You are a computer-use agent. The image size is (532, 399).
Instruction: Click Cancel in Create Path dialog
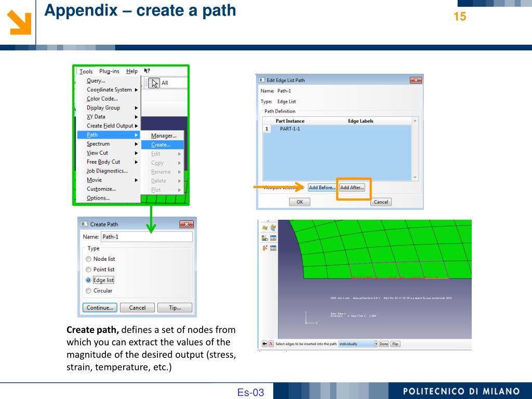coord(137,308)
